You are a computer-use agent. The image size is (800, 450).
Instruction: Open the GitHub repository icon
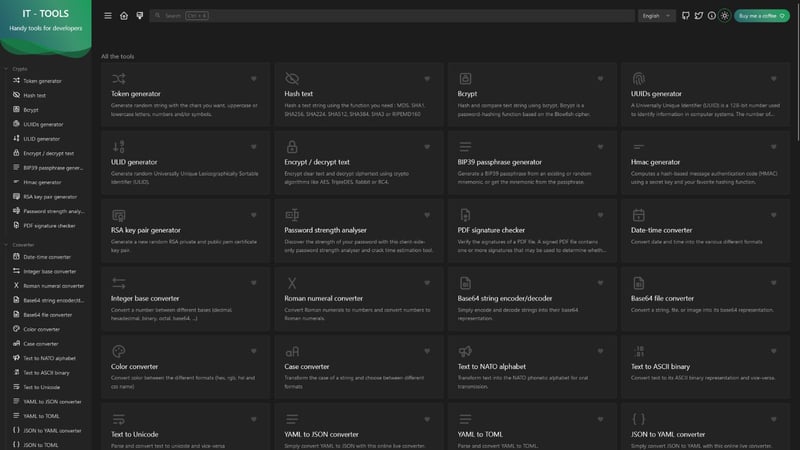pos(685,16)
